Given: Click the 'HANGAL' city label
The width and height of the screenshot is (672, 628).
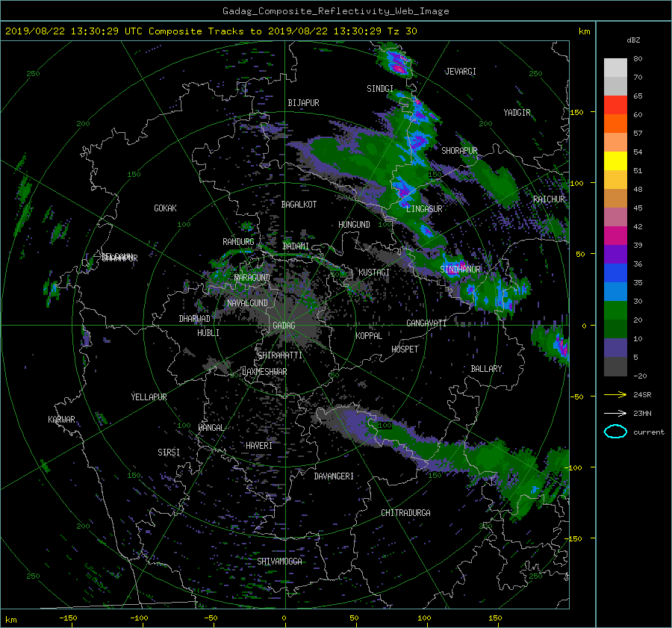Looking at the screenshot, I should pyautogui.click(x=211, y=428).
